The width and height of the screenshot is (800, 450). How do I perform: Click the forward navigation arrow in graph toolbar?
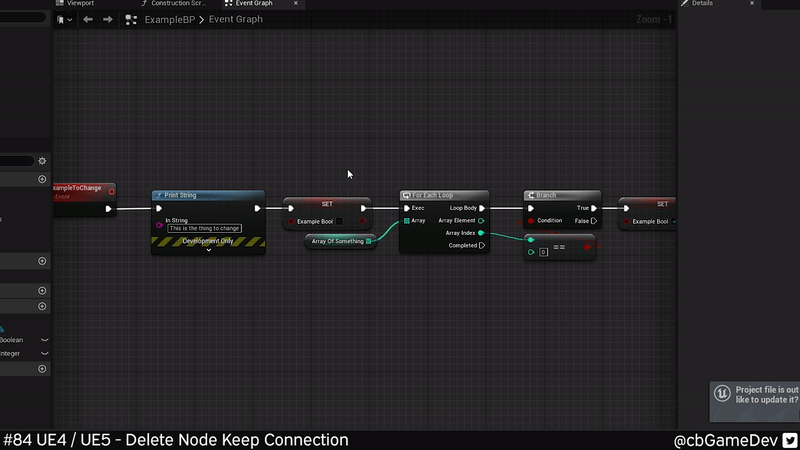(108, 19)
